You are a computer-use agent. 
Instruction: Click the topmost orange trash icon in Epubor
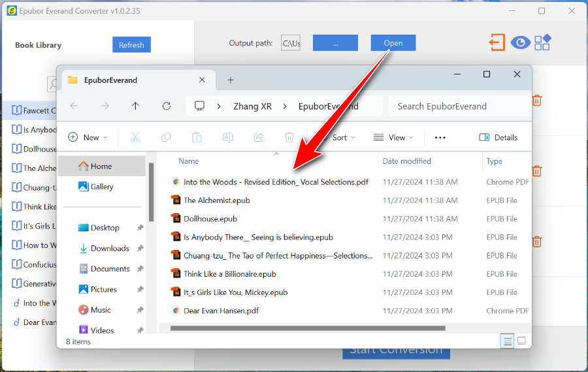click(537, 101)
